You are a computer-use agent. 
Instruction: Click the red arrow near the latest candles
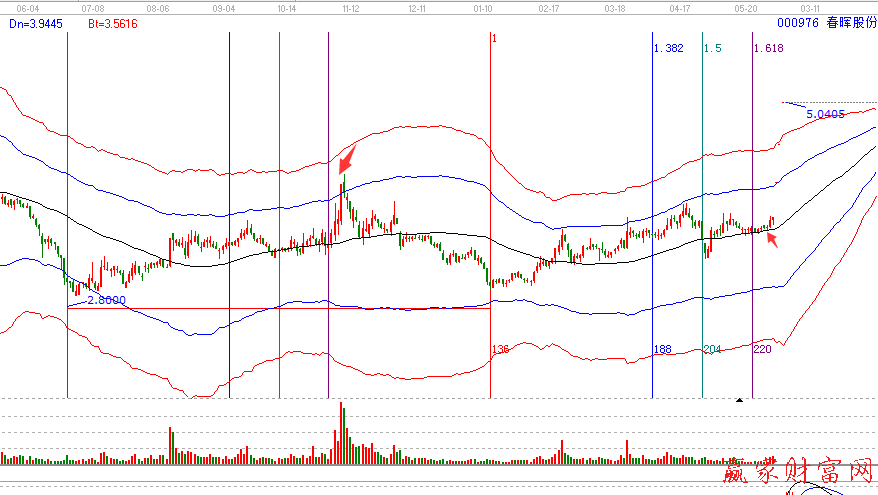click(768, 240)
